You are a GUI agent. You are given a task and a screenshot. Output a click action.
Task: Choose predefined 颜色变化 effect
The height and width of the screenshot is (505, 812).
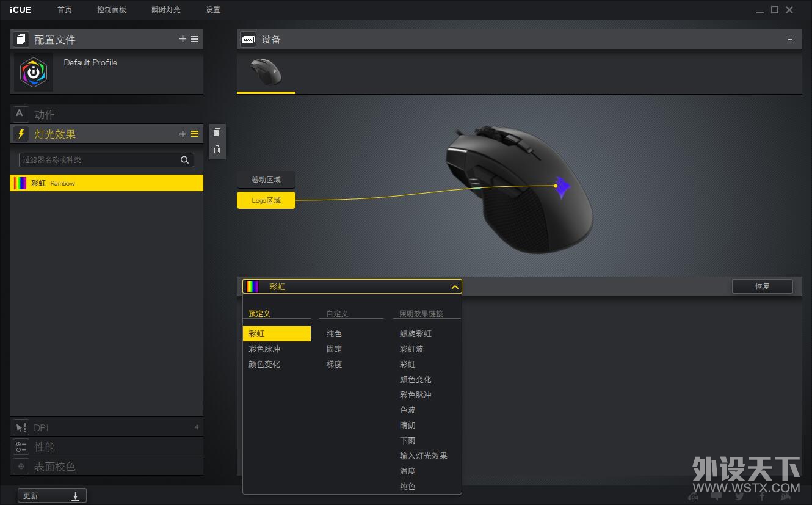click(264, 365)
